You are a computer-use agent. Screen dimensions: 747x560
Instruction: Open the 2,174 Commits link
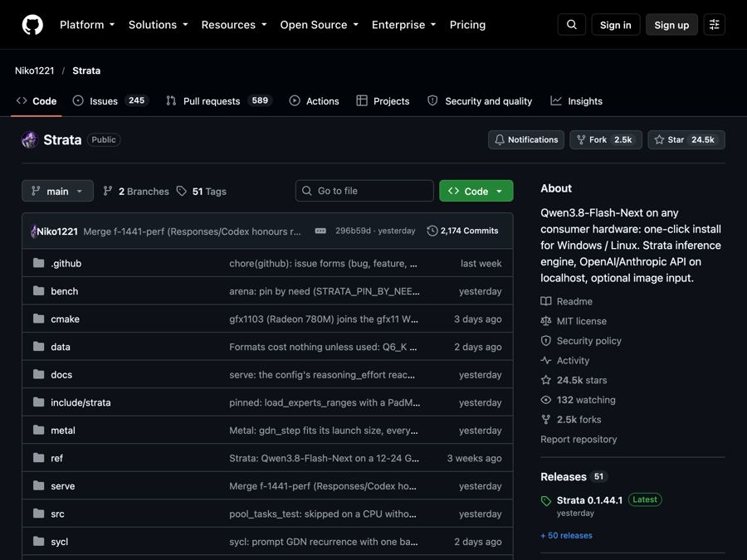pyautogui.click(x=462, y=231)
